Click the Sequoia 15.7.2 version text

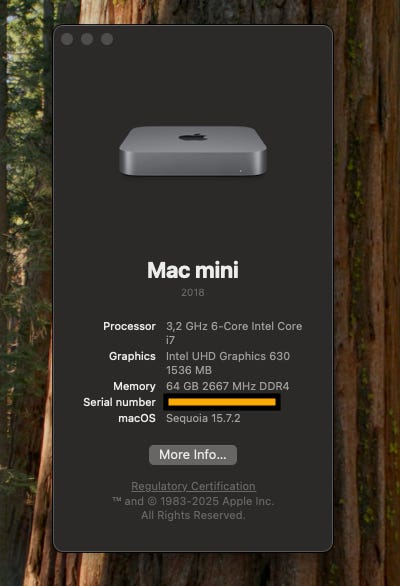(203, 418)
